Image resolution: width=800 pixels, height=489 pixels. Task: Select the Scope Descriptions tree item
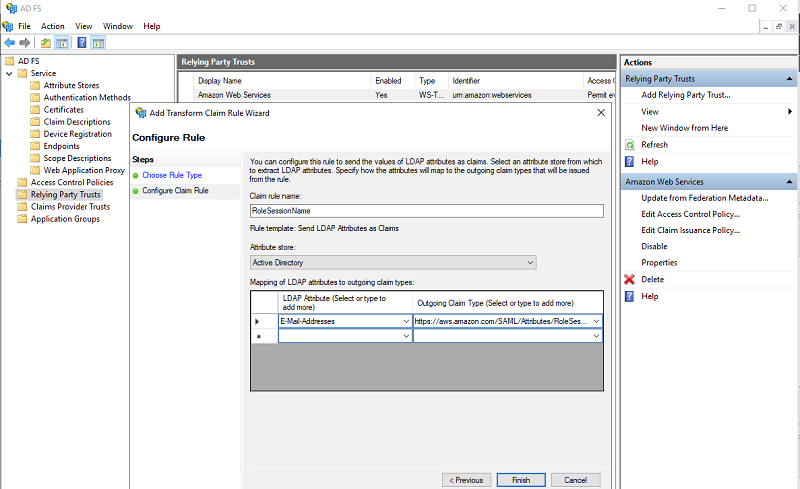pyautogui.click(x=77, y=158)
